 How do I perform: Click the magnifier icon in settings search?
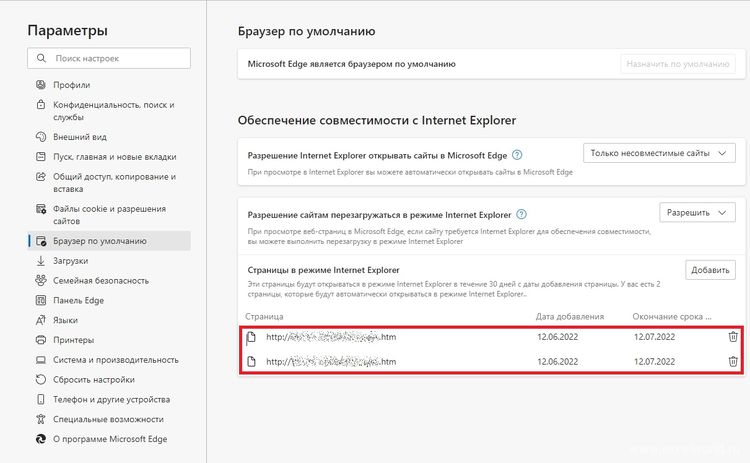point(42,58)
